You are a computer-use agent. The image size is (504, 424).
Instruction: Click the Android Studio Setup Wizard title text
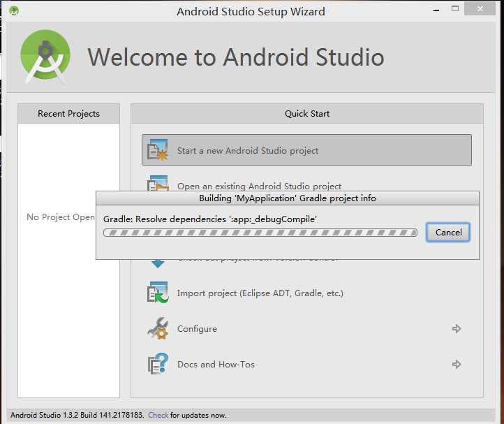point(251,12)
